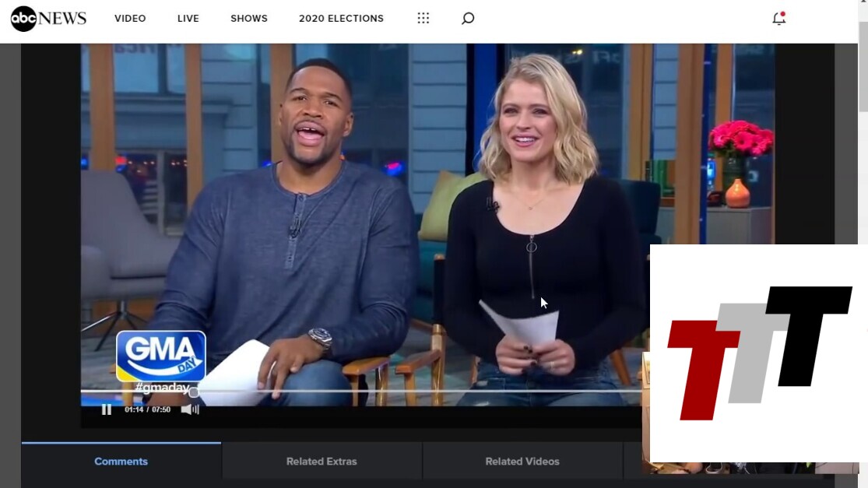
Task: Go to the Video section
Action: (x=130, y=19)
